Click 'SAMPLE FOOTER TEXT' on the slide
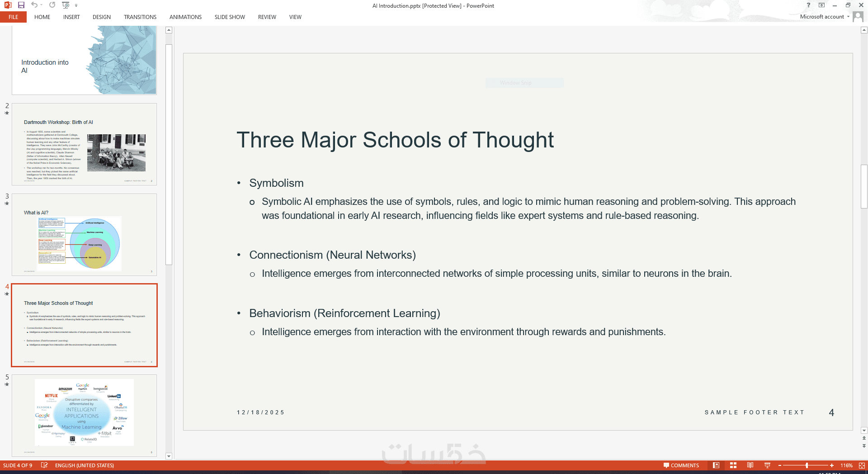The height and width of the screenshot is (474, 868). click(x=755, y=412)
